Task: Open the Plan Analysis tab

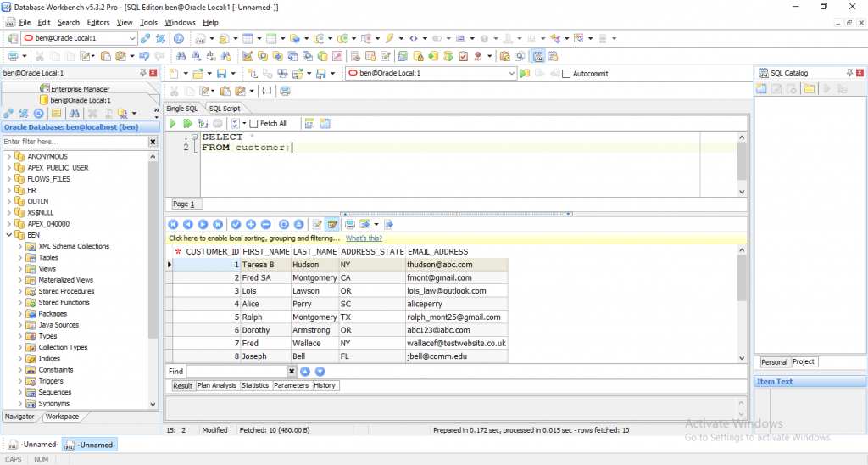Action: point(217,385)
